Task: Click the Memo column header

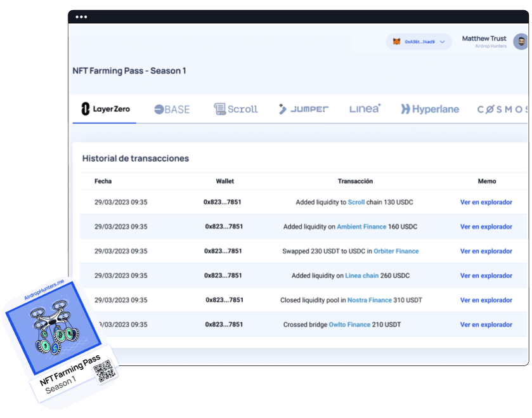Action: pos(487,181)
